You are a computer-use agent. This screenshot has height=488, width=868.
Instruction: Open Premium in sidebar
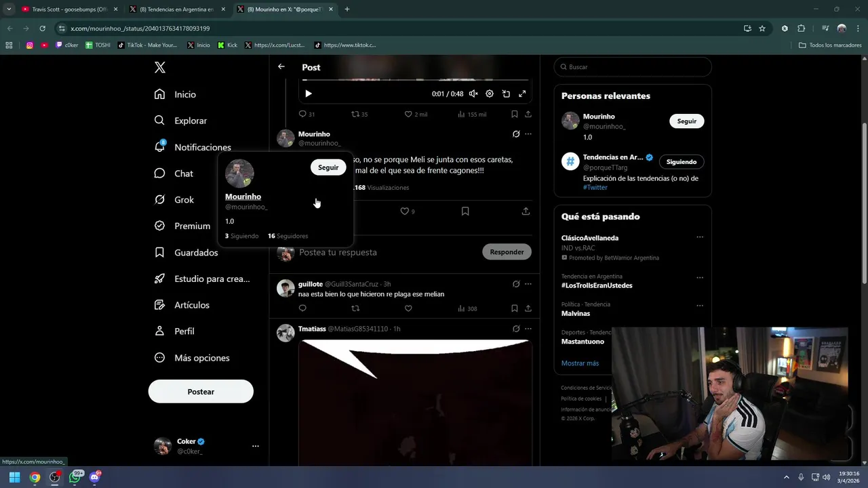(x=183, y=226)
